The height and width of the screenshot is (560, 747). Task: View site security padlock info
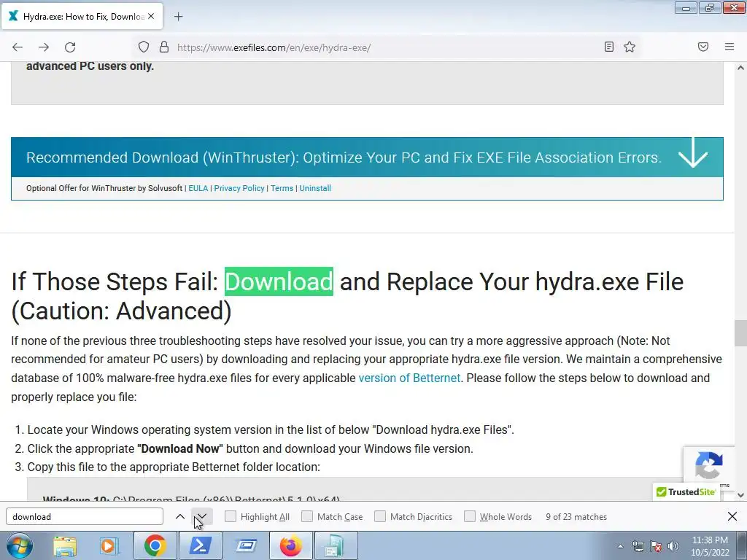164,47
